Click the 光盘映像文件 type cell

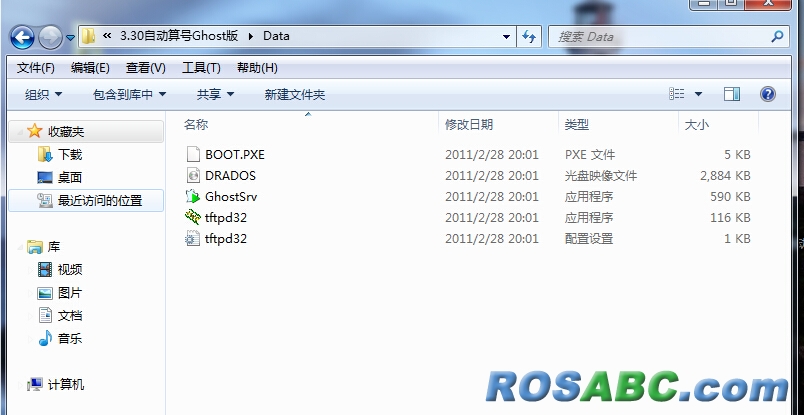coord(600,176)
